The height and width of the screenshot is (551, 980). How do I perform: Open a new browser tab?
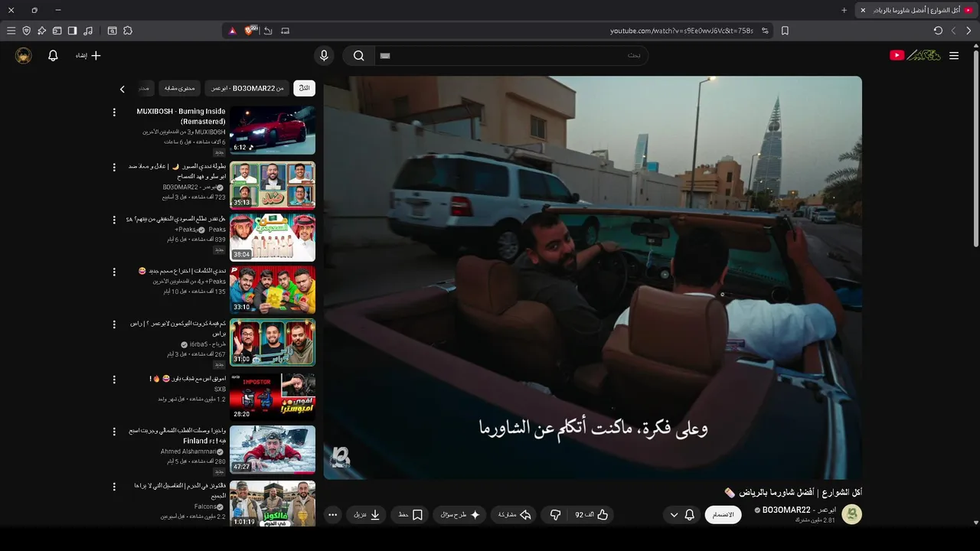(844, 10)
